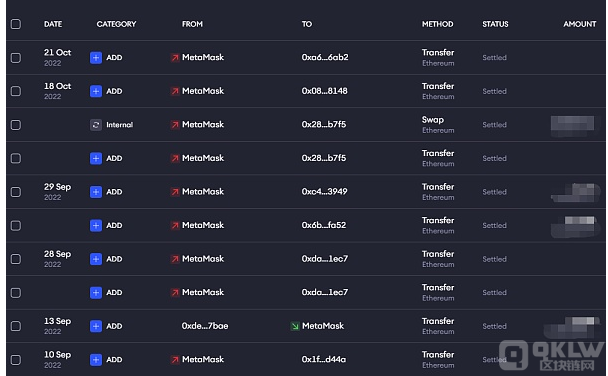Click the METHOD column header

pos(437,24)
